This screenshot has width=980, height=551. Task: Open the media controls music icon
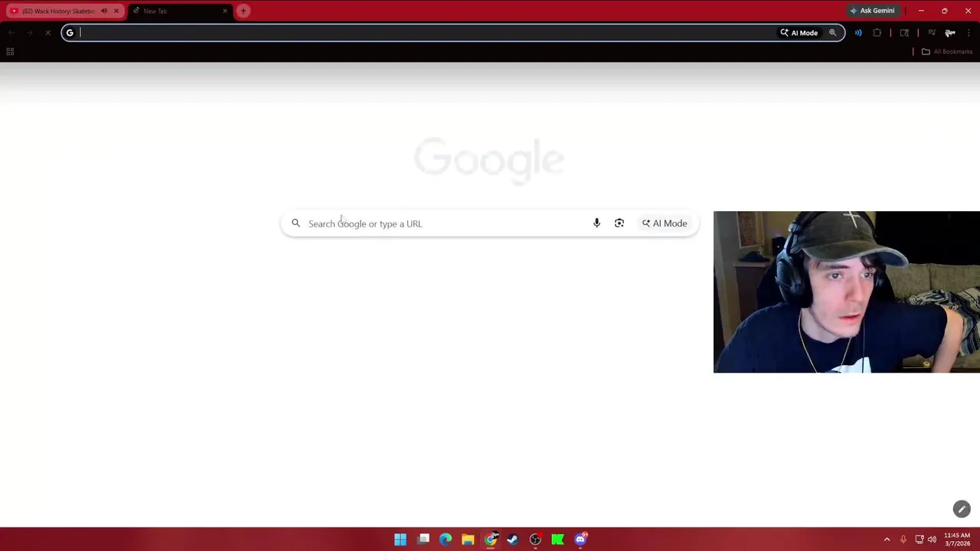tap(932, 33)
